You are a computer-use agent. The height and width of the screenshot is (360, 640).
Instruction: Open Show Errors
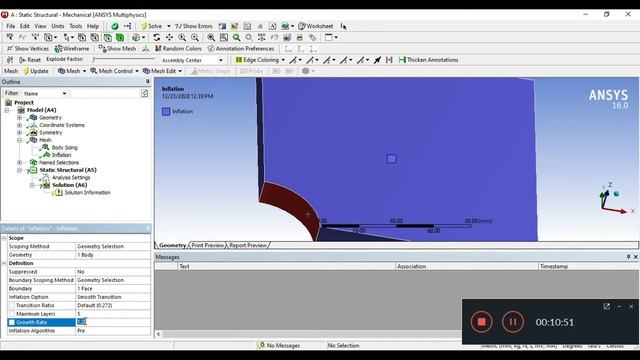[x=193, y=26]
